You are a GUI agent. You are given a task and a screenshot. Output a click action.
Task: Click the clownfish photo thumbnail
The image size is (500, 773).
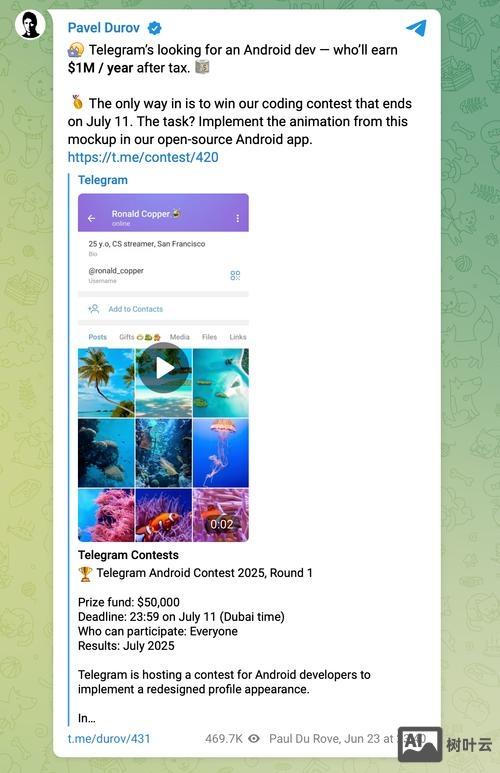tap(163, 515)
